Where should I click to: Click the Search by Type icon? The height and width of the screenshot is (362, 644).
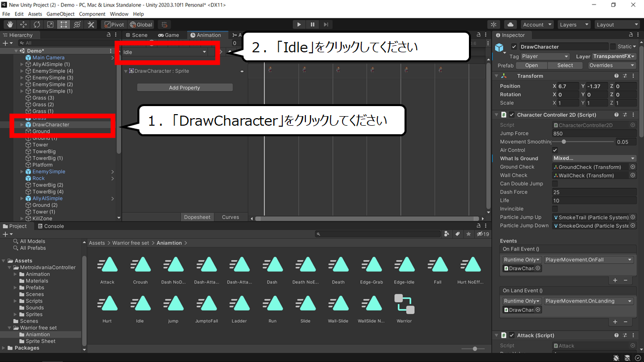click(446, 234)
